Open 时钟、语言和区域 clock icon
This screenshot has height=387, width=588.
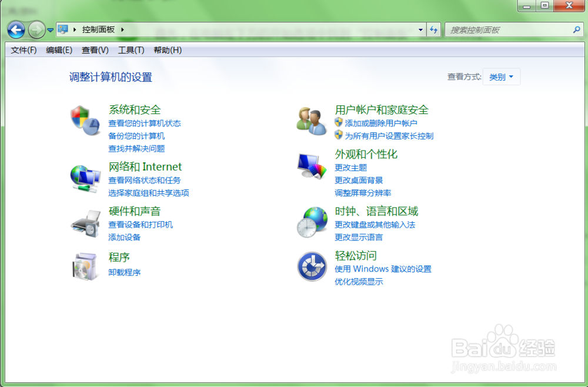[x=310, y=222]
